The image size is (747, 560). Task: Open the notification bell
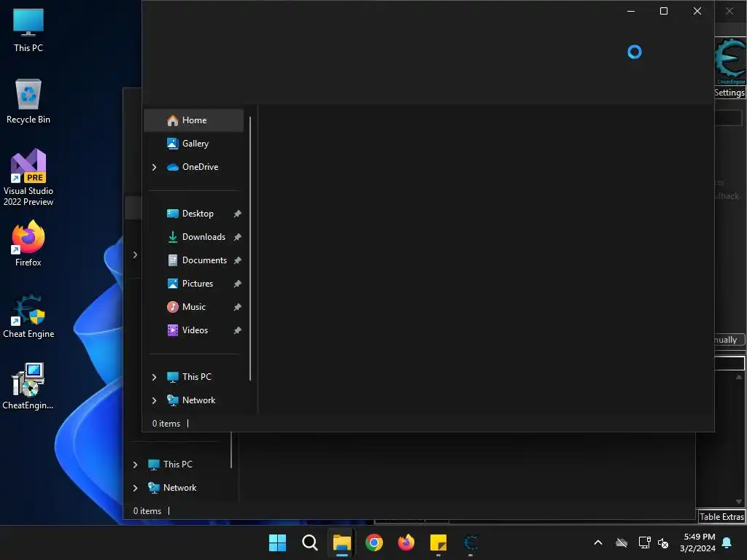(x=727, y=542)
